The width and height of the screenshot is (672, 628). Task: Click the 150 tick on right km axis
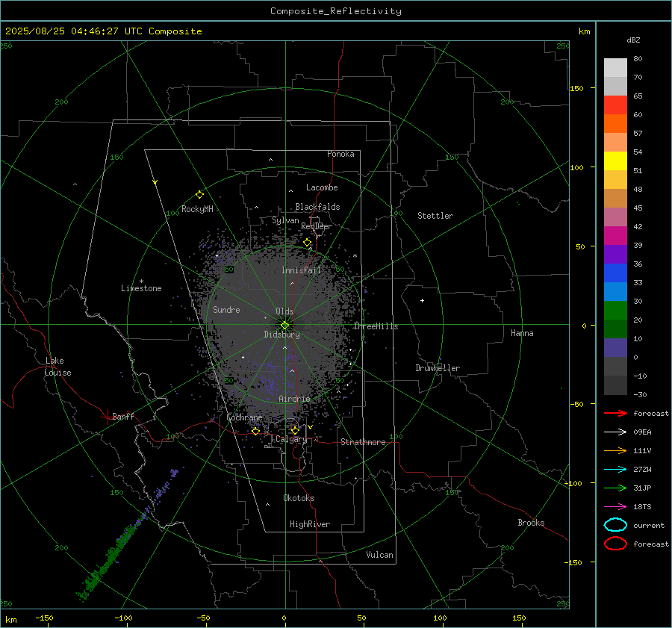click(x=576, y=88)
